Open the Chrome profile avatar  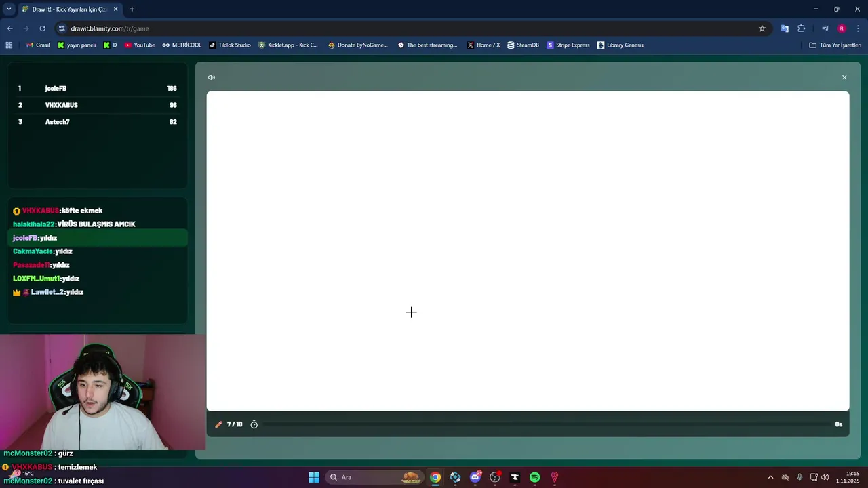[x=842, y=28]
